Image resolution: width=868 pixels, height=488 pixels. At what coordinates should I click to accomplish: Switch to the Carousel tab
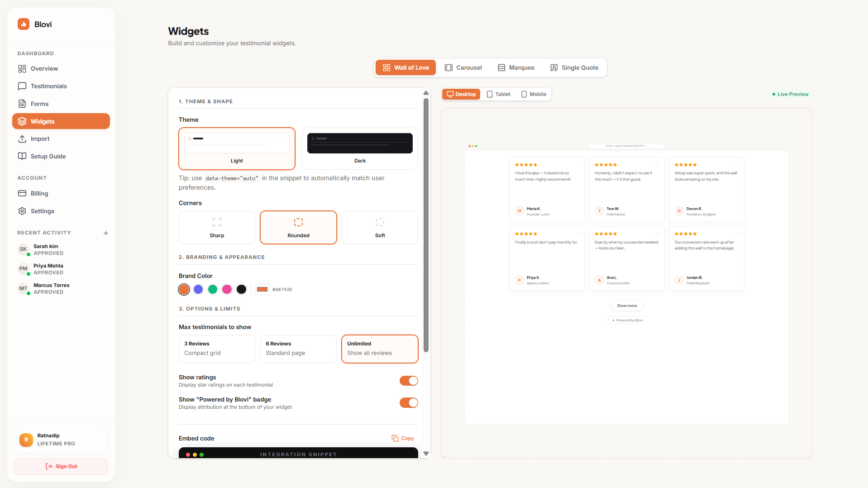(463, 67)
